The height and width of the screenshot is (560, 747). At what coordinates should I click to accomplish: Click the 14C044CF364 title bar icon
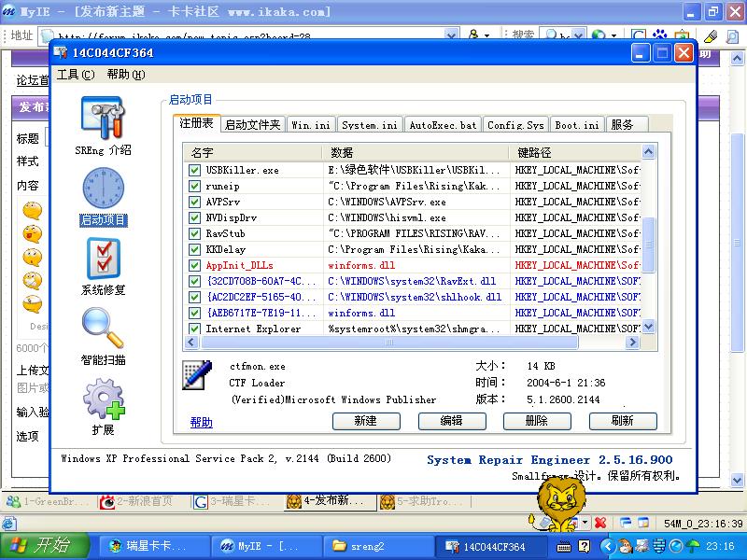point(61,52)
